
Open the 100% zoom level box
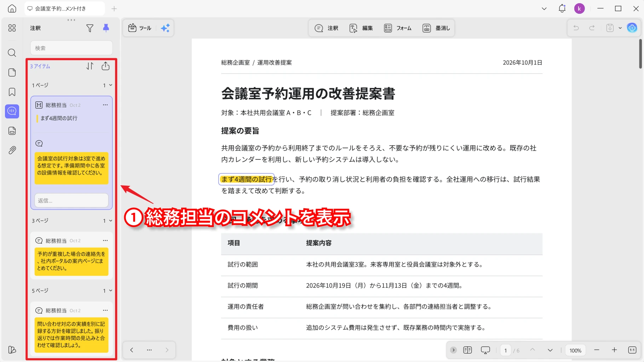pyautogui.click(x=575, y=350)
